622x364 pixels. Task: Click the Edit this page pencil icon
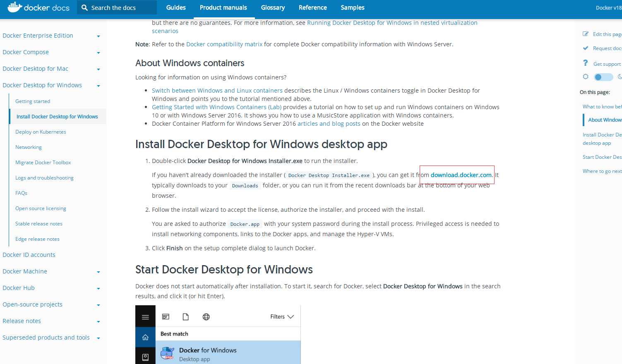click(x=586, y=34)
